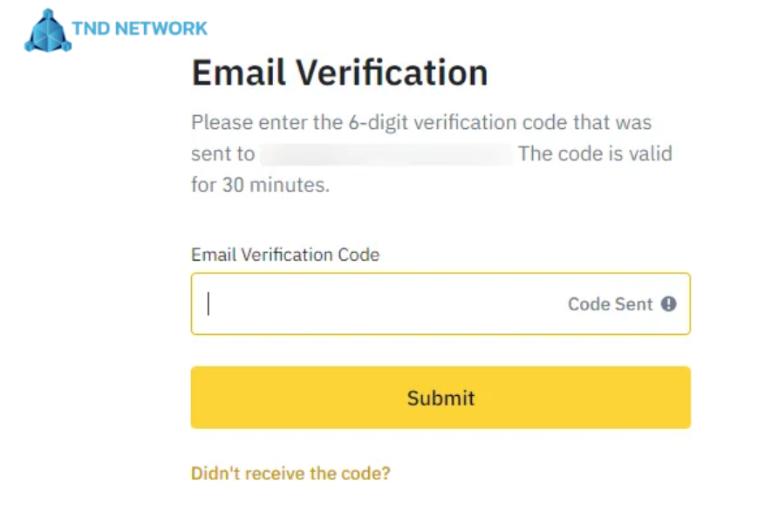Screen dimensions: 758x532
Task: Click "The code is valid" text
Action: click(595, 154)
